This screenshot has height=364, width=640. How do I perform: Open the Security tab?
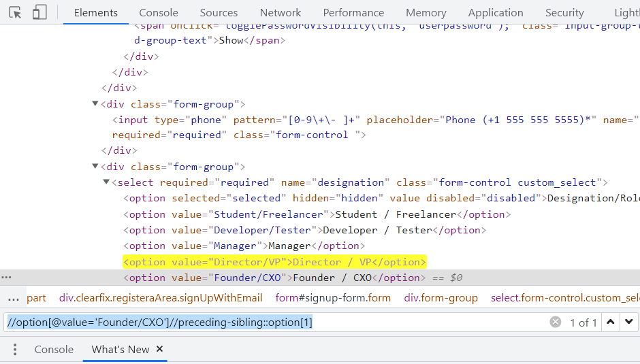(x=564, y=13)
